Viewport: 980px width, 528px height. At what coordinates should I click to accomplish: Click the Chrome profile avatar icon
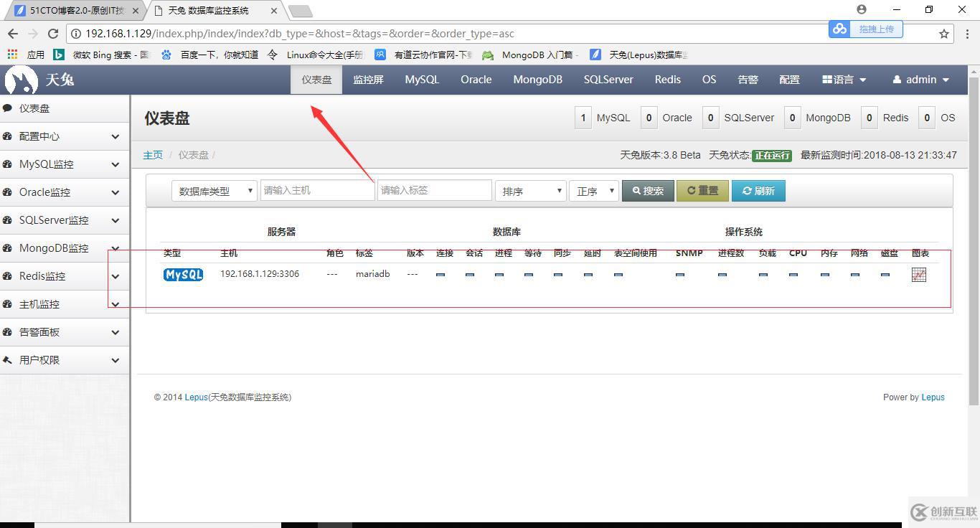click(862, 9)
